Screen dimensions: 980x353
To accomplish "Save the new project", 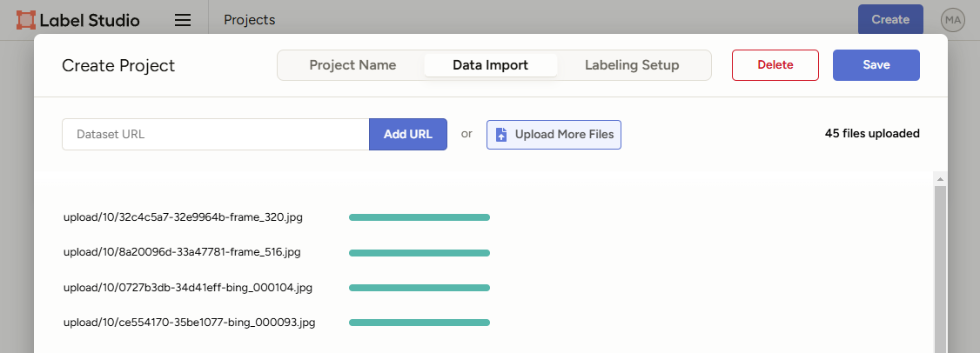I will click(x=876, y=65).
